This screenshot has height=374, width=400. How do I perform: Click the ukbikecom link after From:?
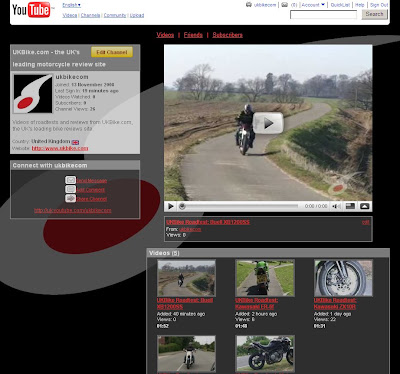click(x=190, y=229)
